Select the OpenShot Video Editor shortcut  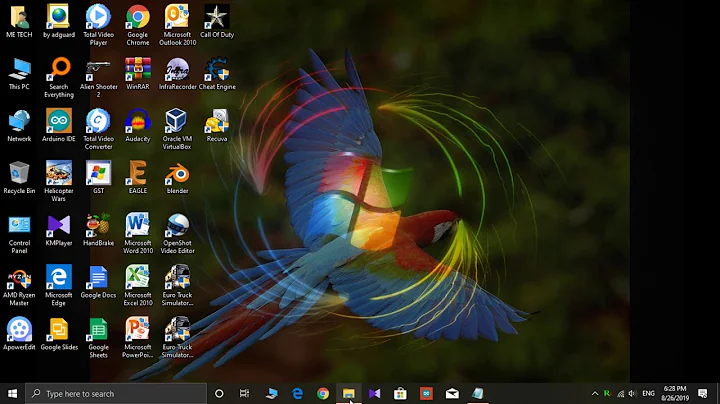click(177, 234)
